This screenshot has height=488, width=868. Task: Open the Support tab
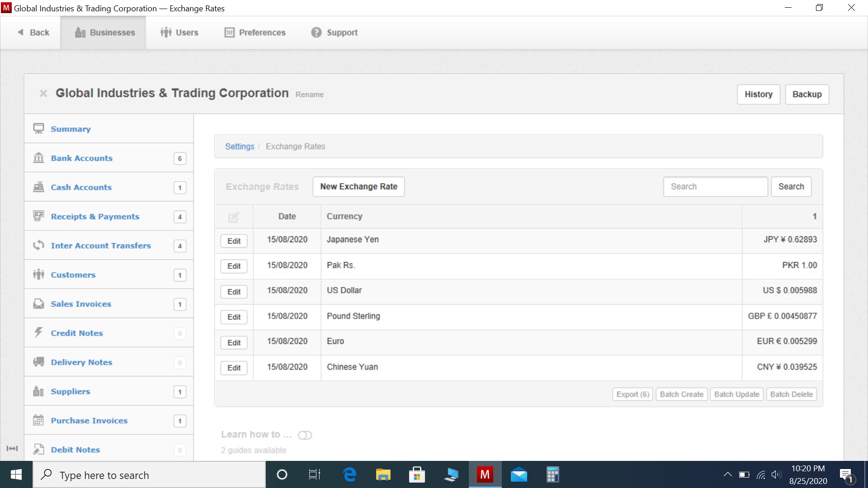pyautogui.click(x=334, y=33)
